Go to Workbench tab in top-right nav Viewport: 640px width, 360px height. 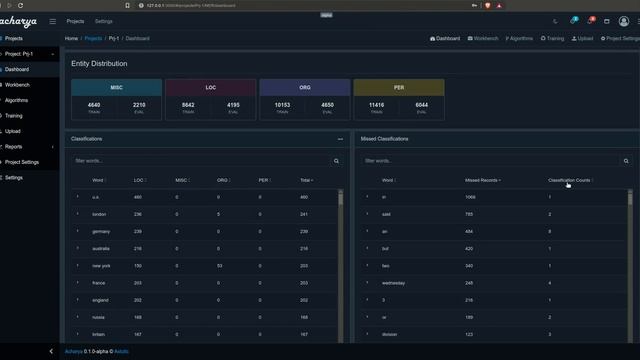(483, 38)
